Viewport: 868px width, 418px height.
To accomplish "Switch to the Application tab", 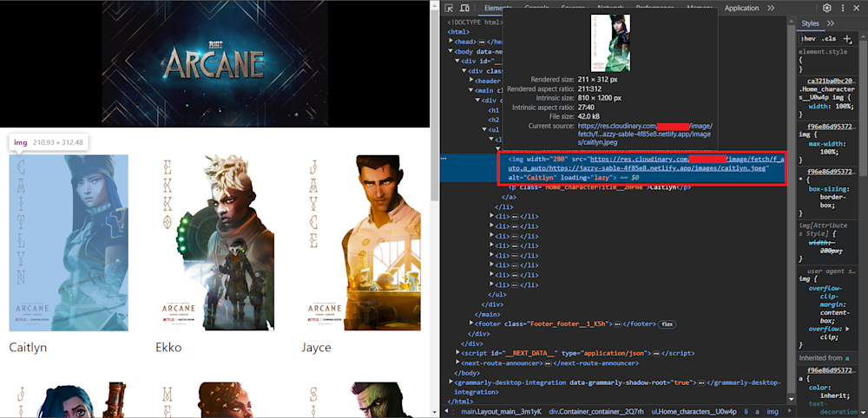I will click(741, 8).
